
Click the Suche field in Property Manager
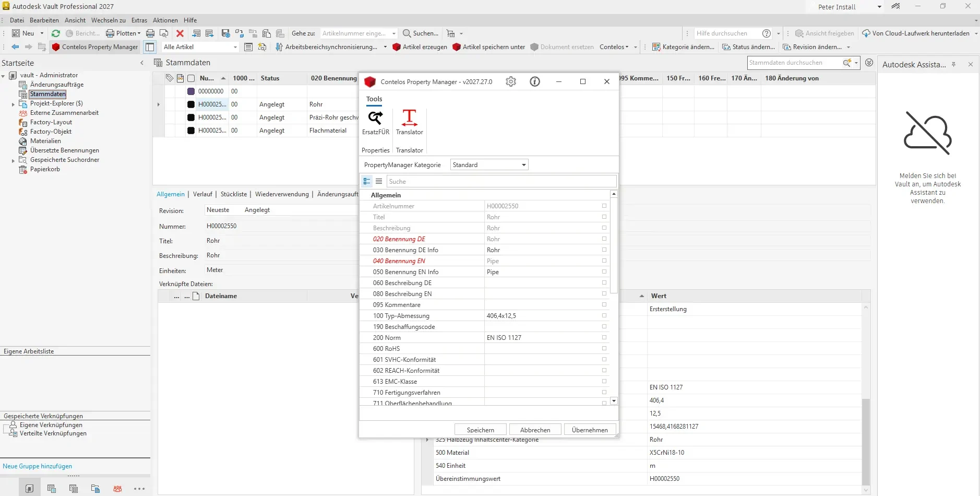[x=501, y=181]
